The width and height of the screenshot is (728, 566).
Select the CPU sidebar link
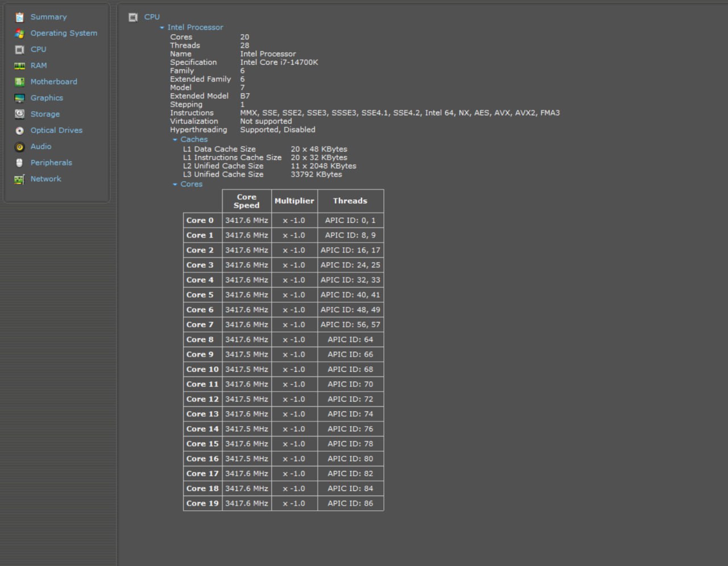pyautogui.click(x=38, y=49)
